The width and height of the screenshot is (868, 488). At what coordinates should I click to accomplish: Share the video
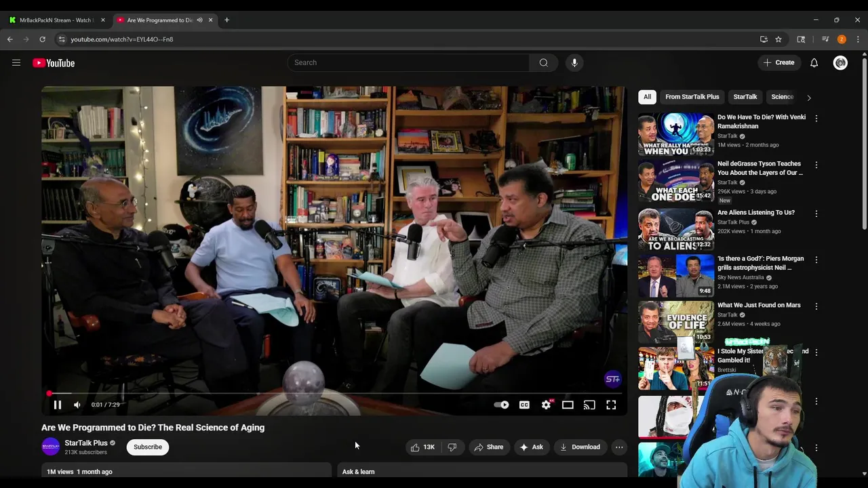(x=488, y=447)
